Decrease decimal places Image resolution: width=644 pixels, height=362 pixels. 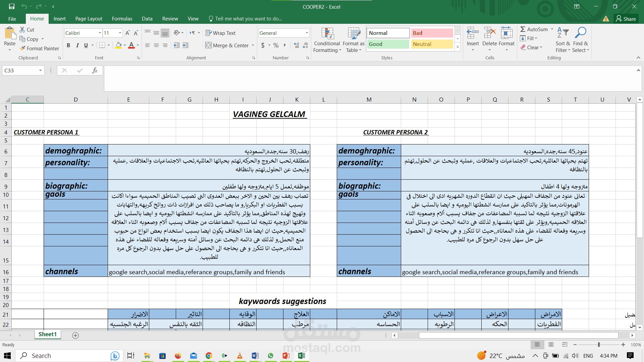click(305, 45)
